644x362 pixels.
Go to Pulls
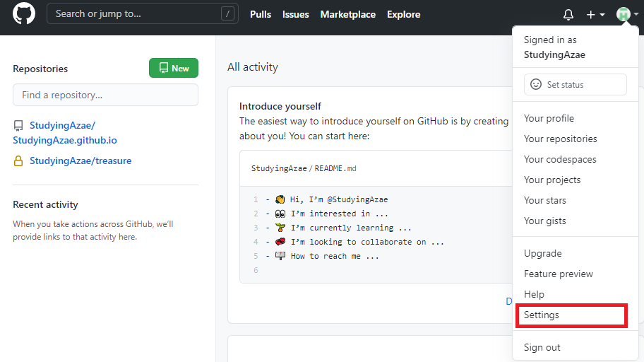[x=261, y=14]
